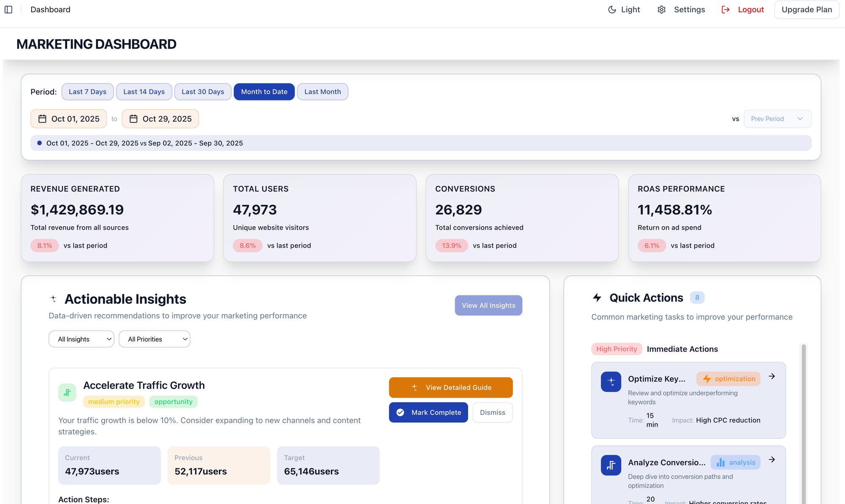Open Settings via gear icon
The height and width of the screenshot is (504, 845).
(662, 10)
